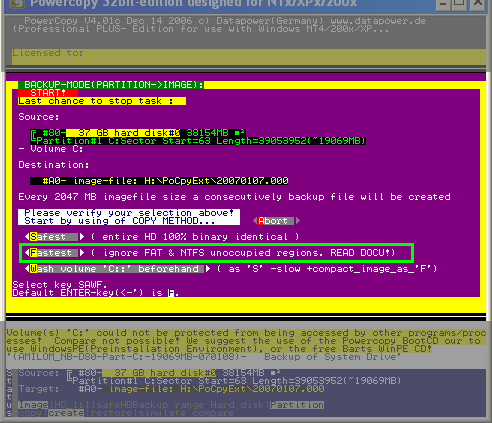Click the destination image-file path line
Viewport: 492px width, 423px height.
(159, 181)
